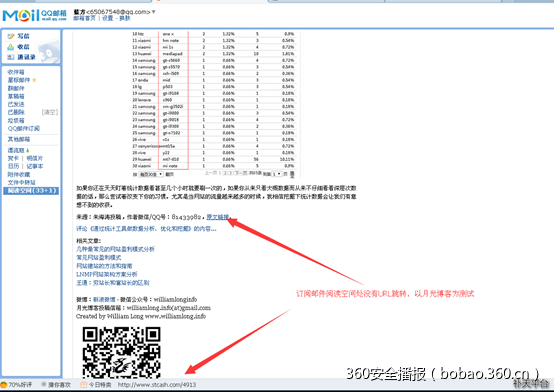Open the 评论《通过统计工具做数据分析…》link
The height and width of the screenshot is (392, 554).
[x=146, y=229]
